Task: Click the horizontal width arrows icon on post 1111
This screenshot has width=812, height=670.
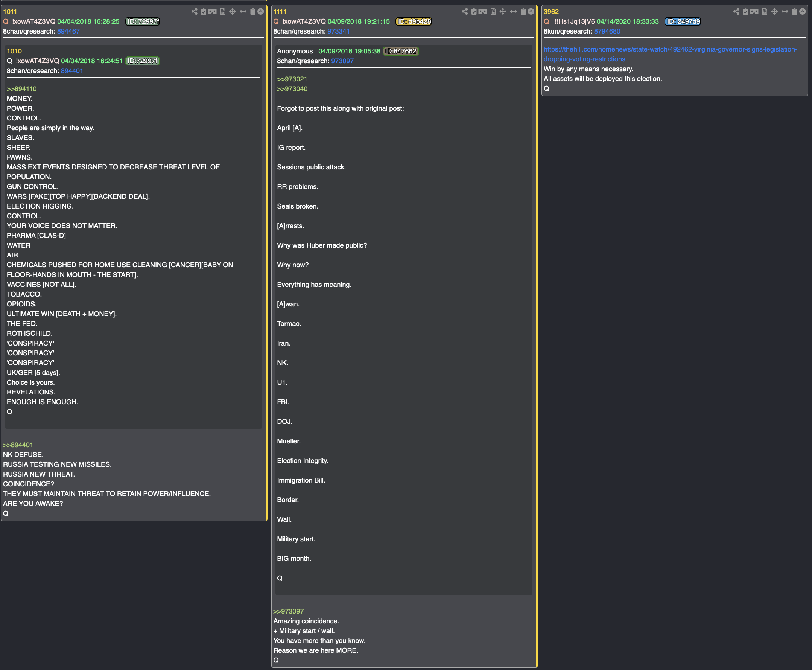Action: pyautogui.click(x=514, y=12)
